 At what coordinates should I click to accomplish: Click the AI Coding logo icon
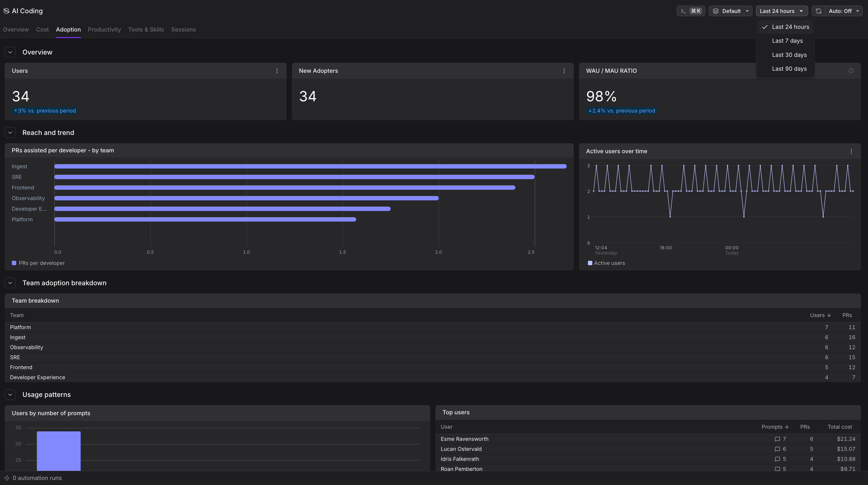[x=6, y=11]
